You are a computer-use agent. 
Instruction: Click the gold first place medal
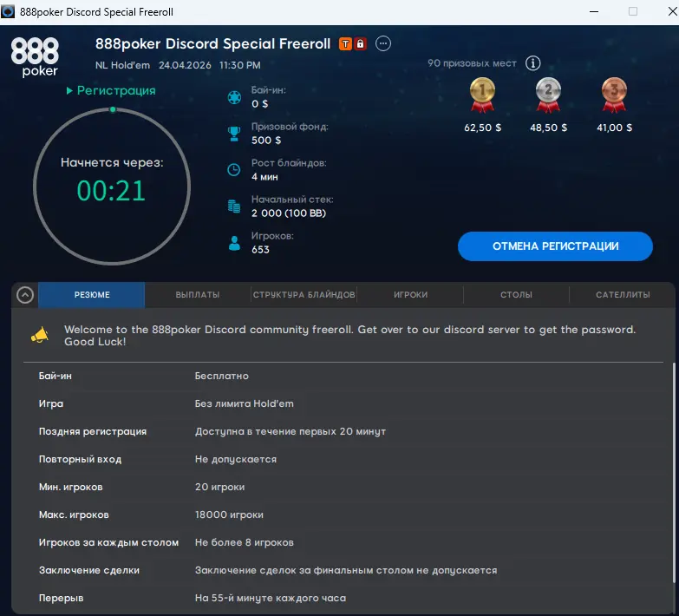pyautogui.click(x=482, y=94)
